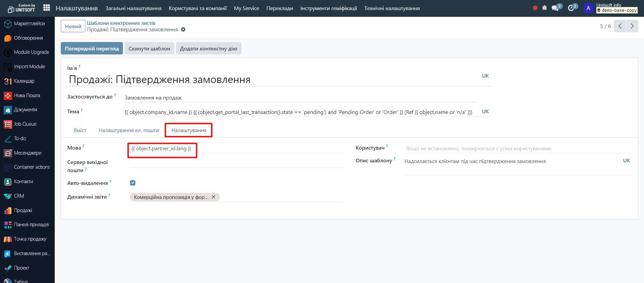
Task: Click the gear icon beside template name
Action: (x=183, y=30)
